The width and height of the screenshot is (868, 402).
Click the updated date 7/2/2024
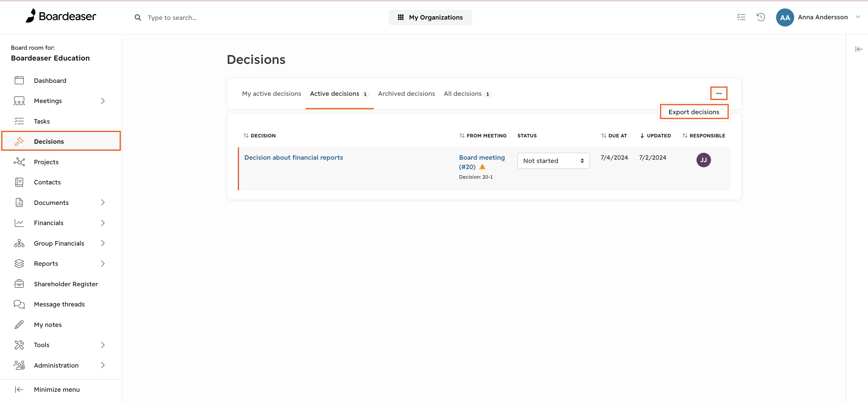click(652, 157)
